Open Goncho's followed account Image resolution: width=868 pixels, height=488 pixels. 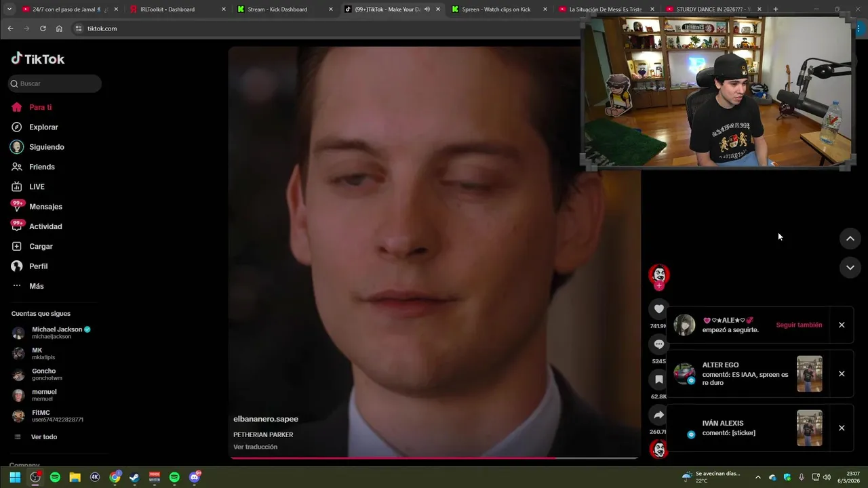[x=37, y=374]
